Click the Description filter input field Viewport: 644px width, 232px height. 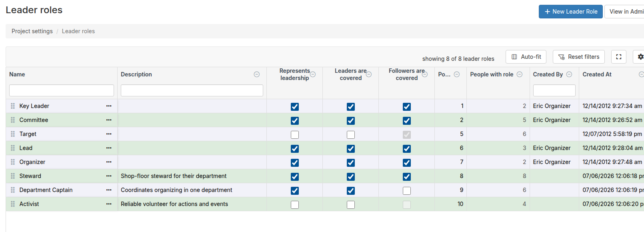192,90
